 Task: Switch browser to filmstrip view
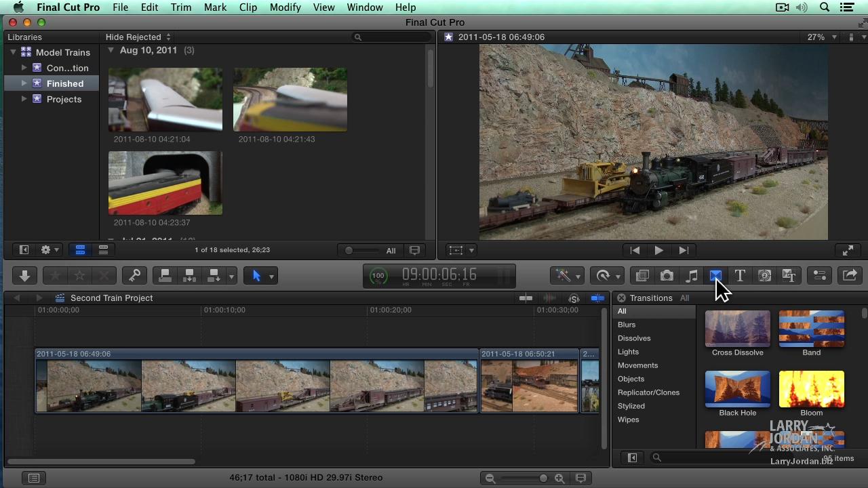(80, 250)
